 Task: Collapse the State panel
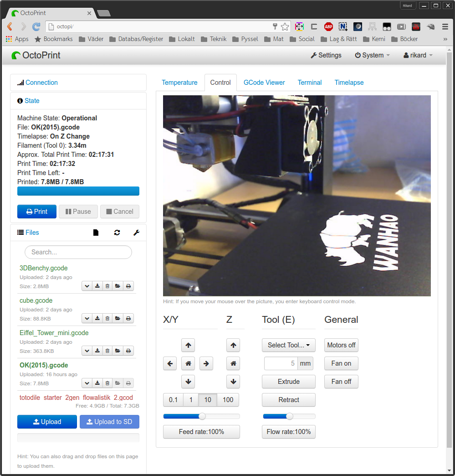pyautogui.click(x=32, y=101)
